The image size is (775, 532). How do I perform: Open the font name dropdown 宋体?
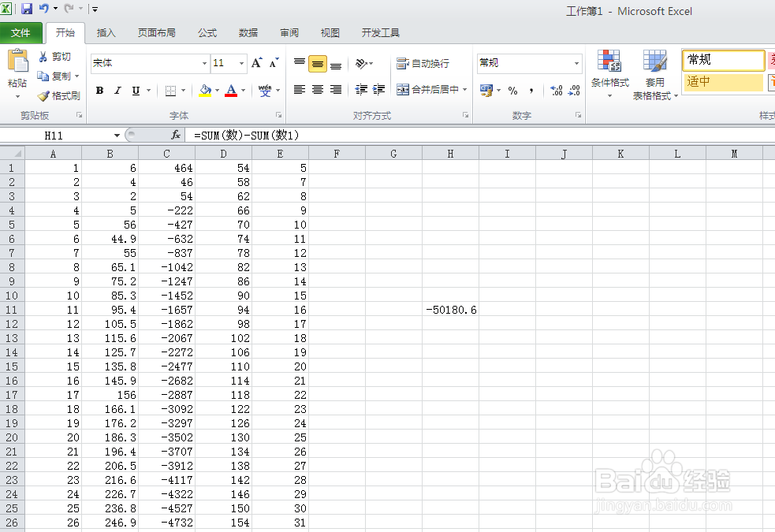(204, 63)
